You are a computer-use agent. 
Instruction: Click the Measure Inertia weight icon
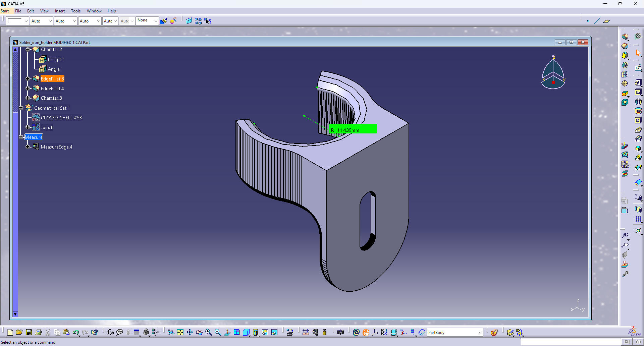(x=324, y=332)
